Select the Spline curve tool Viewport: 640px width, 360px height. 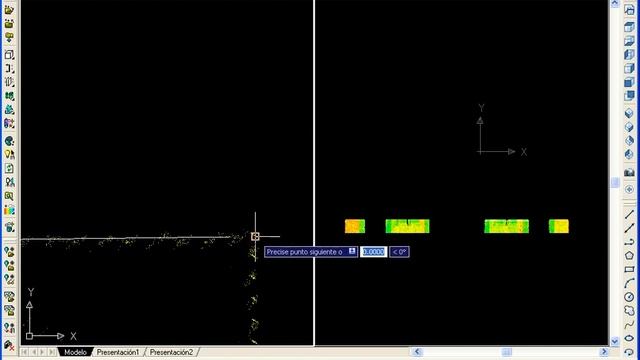629,324
